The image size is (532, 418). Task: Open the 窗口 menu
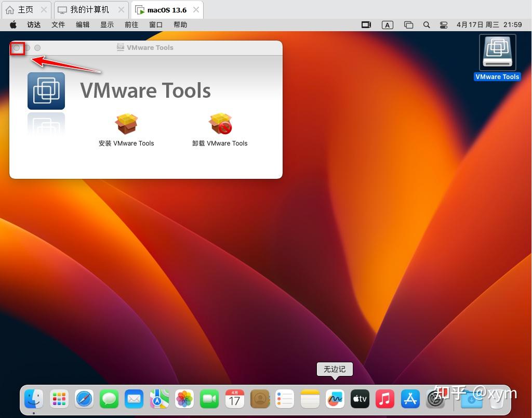[x=156, y=25]
